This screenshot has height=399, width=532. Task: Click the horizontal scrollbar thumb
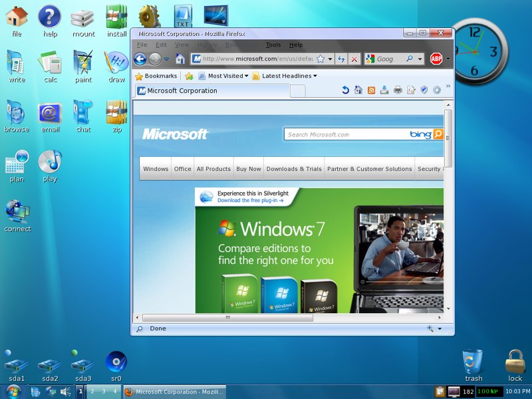[227, 318]
